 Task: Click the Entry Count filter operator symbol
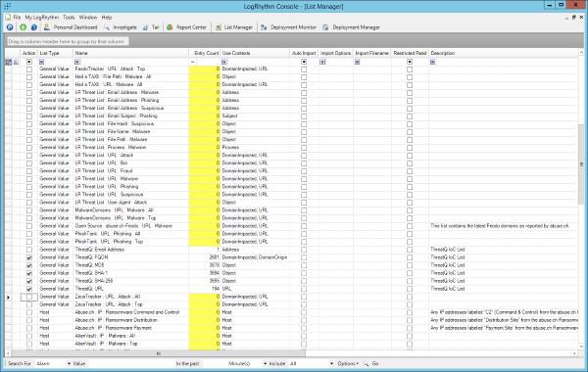193,62
